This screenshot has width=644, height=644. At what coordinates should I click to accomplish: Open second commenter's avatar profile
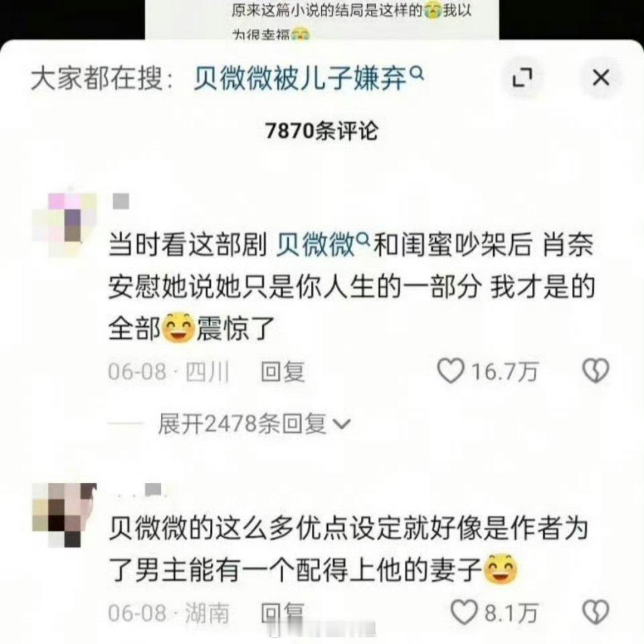64,515
